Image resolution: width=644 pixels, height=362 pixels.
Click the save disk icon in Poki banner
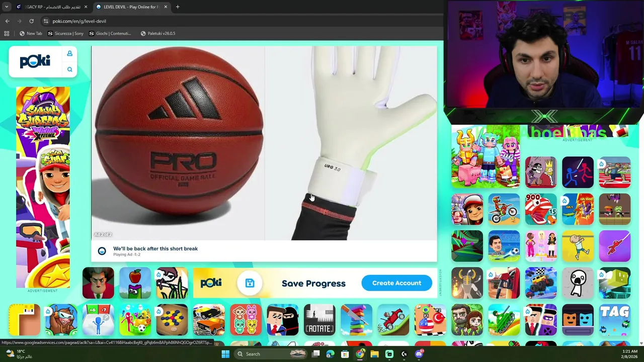tap(250, 283)
